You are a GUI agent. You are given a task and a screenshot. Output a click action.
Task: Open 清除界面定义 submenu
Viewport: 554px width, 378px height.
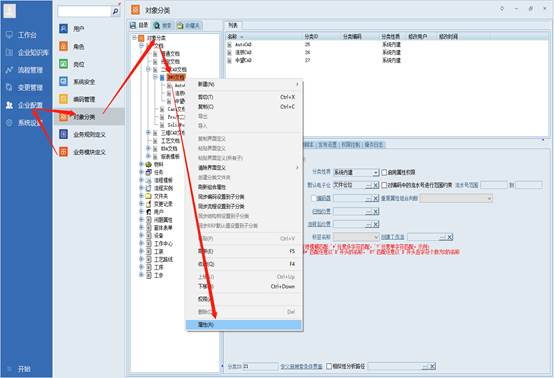point(244,167)
